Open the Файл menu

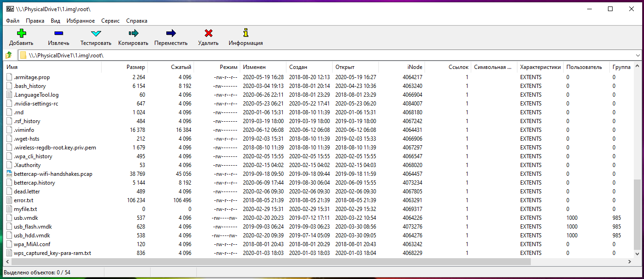click(13, 21)
